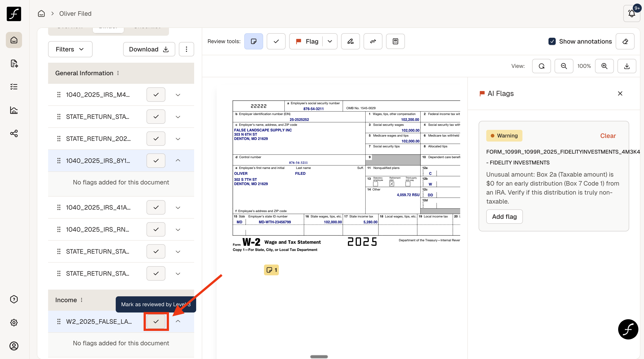Open the note annotation marker with count 1
Image resolution: width=644 pixels, height=359 pixels.
[x=271, y=270]
